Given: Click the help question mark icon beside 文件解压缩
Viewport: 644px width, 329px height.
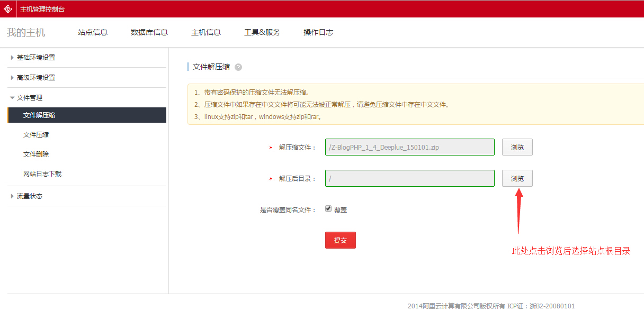Looking at the screenshot, I should [x=238, y=67].
